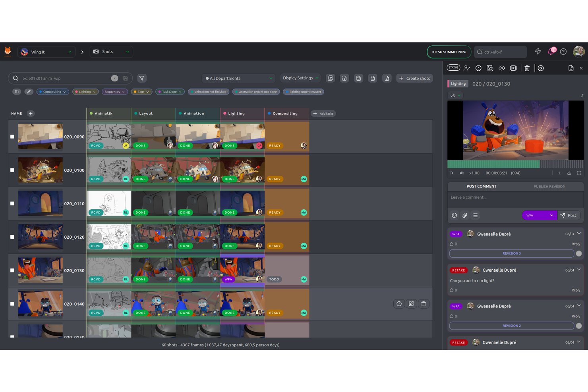Click the trash icon in the task panel toolbar
Image resolution: width=588 pixels, height=392 pixels.
point(527,68)
